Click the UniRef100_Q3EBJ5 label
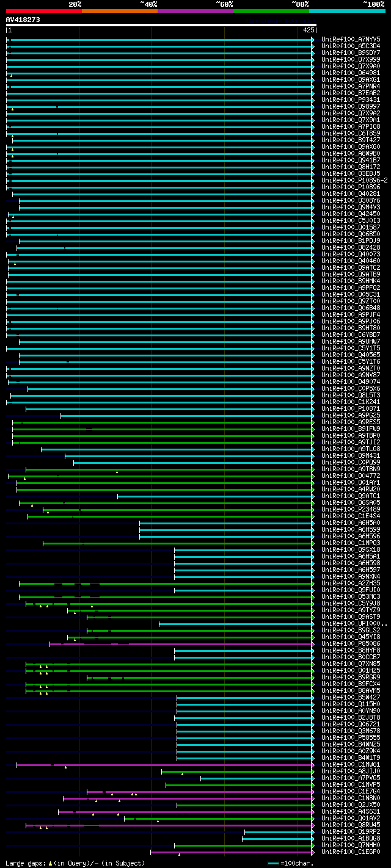The width and height of the screenshot is (391, 868). coord(351,173)
